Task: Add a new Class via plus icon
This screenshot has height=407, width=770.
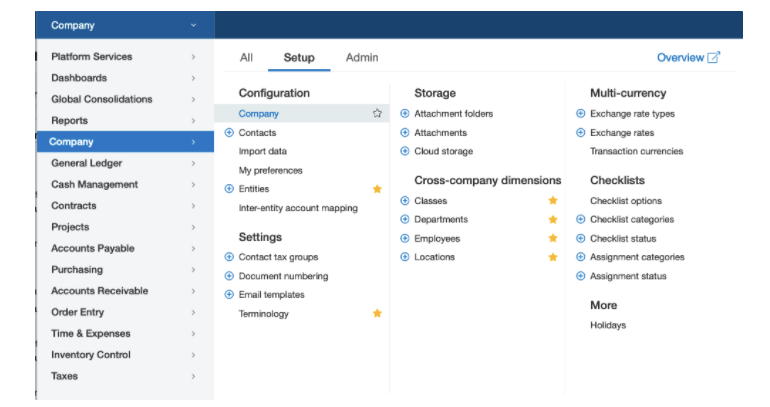Action: (x=405, y=201)
